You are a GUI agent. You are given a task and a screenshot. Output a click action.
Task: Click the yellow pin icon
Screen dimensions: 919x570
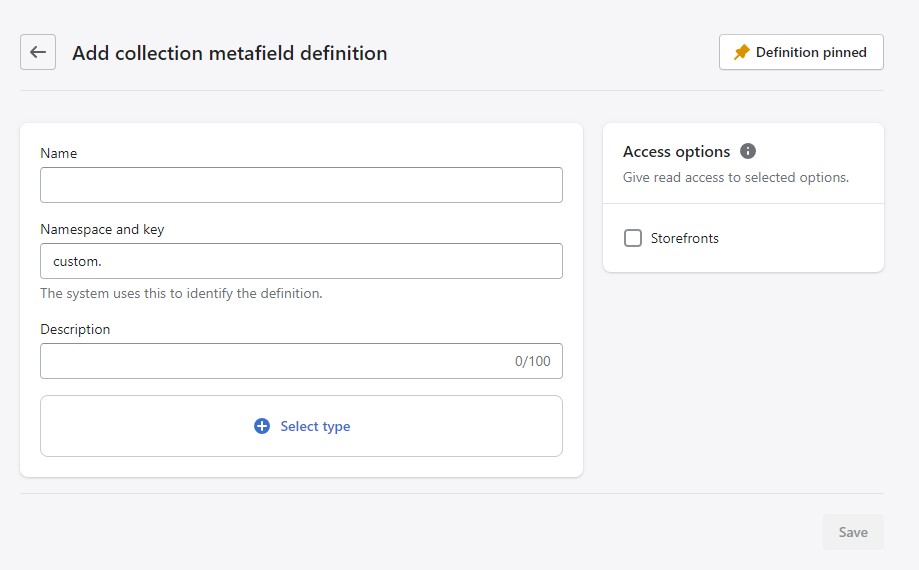point(741,52)
